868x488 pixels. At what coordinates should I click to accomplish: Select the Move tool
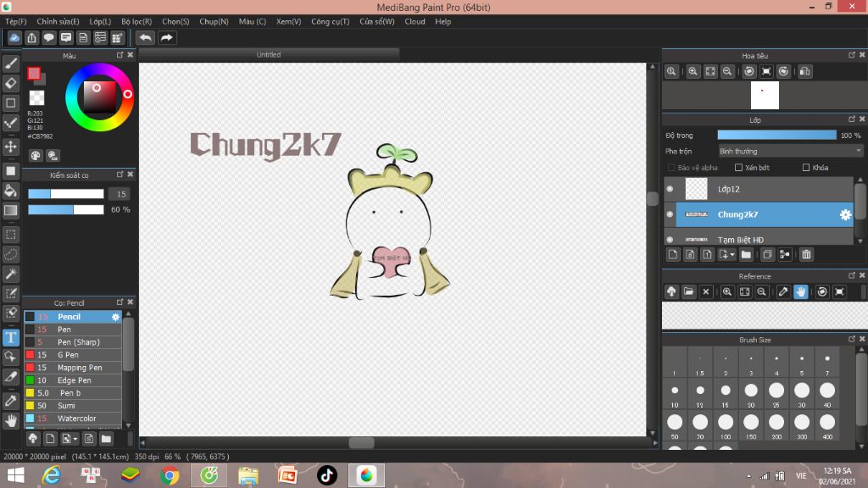coord(10,147)
